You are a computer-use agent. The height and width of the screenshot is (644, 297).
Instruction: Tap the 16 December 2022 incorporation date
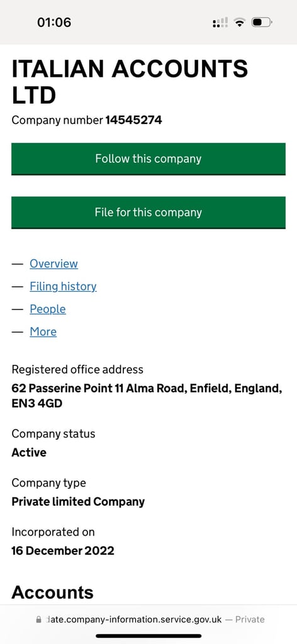click(x=63, y=551)
